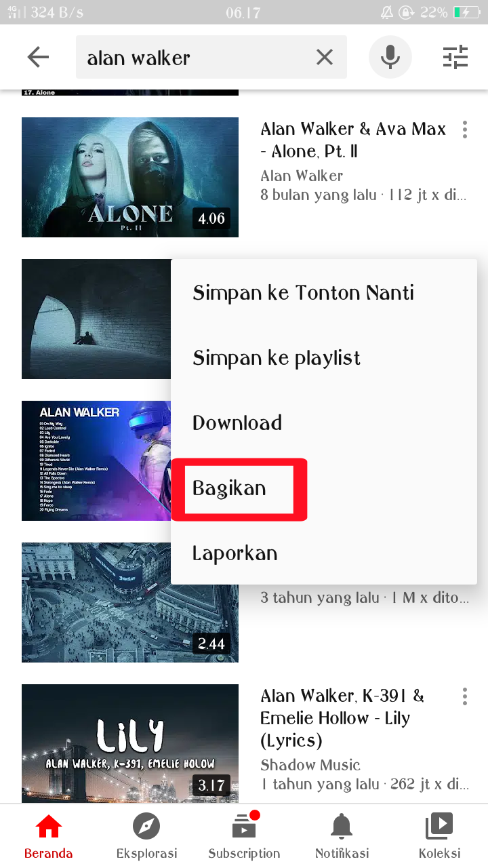Open the Alone Pt. II video thumbnail
Image resolution: width=488 pixels, height=868 pixels.
130,177
